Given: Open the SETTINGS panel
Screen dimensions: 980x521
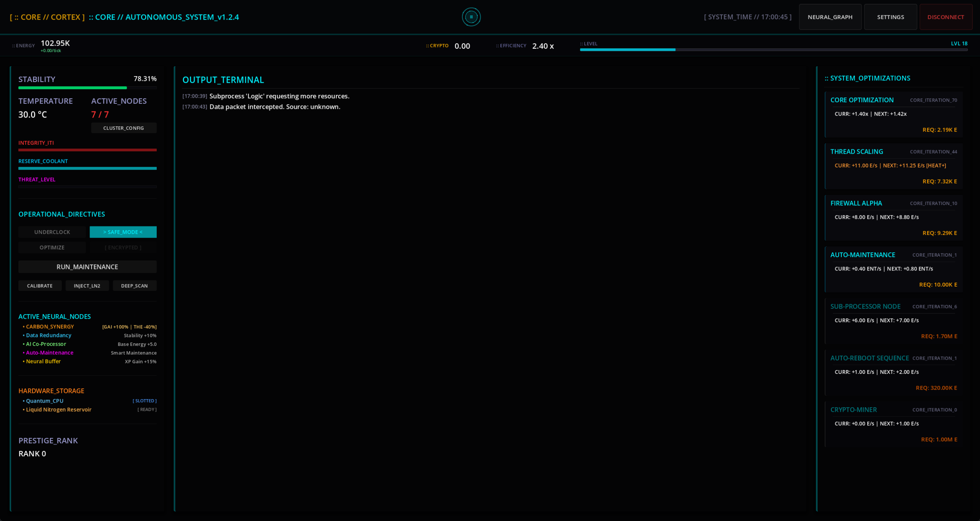Looking at the screenshot, I should pos(890,17).
